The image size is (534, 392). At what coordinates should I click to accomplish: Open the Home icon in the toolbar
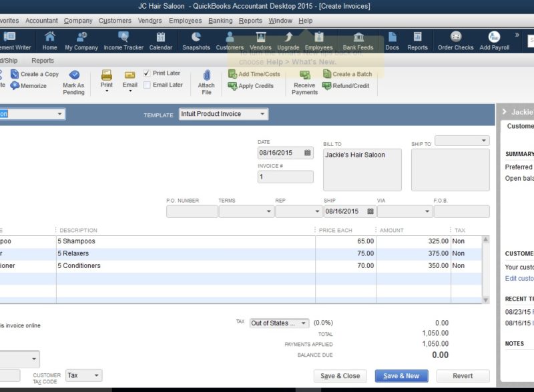(x=49, y=41)
